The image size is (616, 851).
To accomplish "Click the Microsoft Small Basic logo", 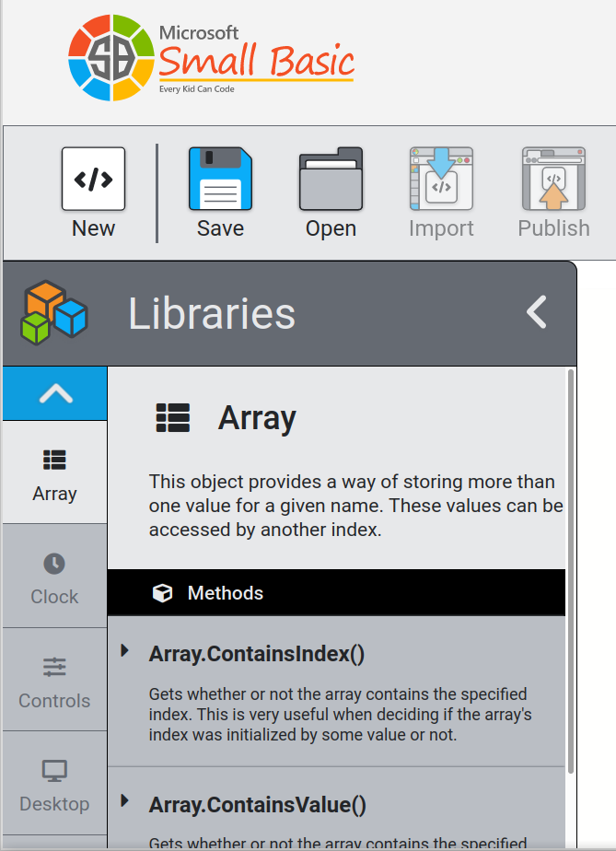I will pos(212,58).
